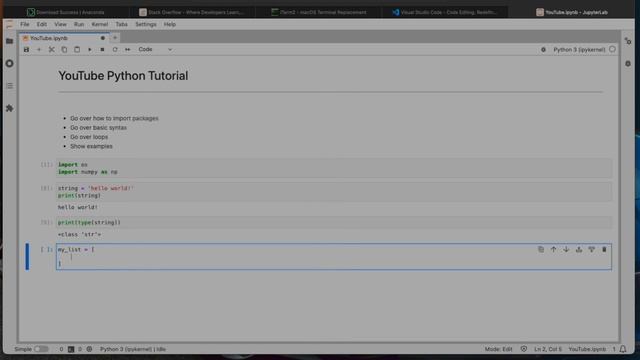The image size is (640, 360).
Task: Insert a cell above the active cell
Action: (579, 249)
